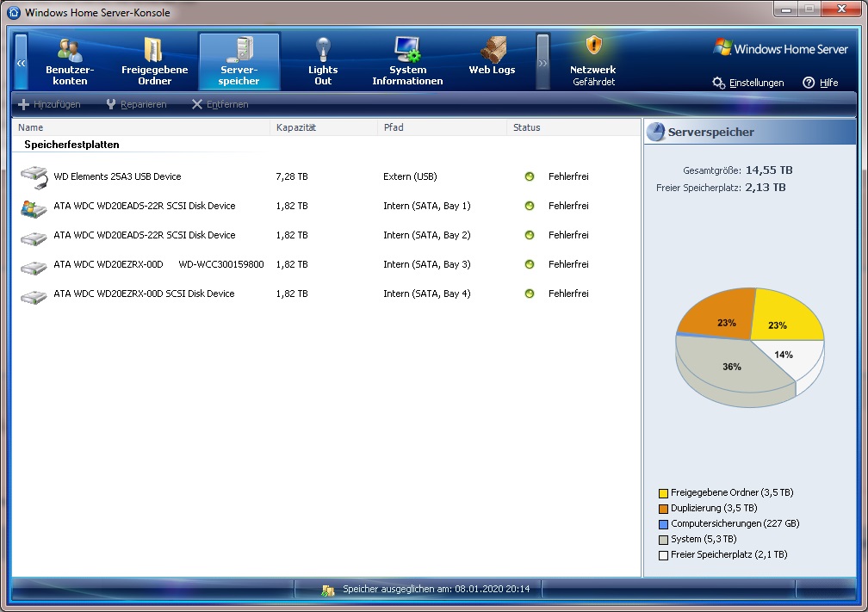The image size is (868, 612).
Task: Sort drives by Pfad column header
Action: 443,127
